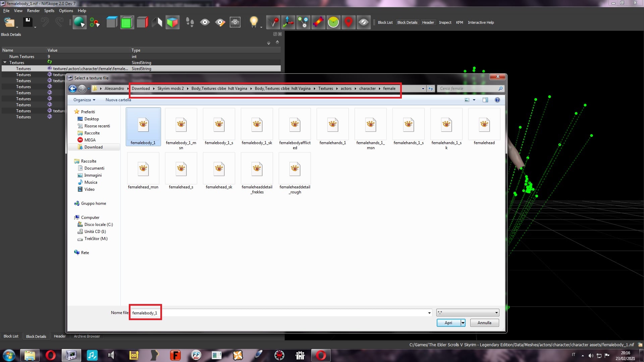Toggle the preview pane icon
Image resolution: width=644 pixels, height=362 pixels.
(485, 100)
